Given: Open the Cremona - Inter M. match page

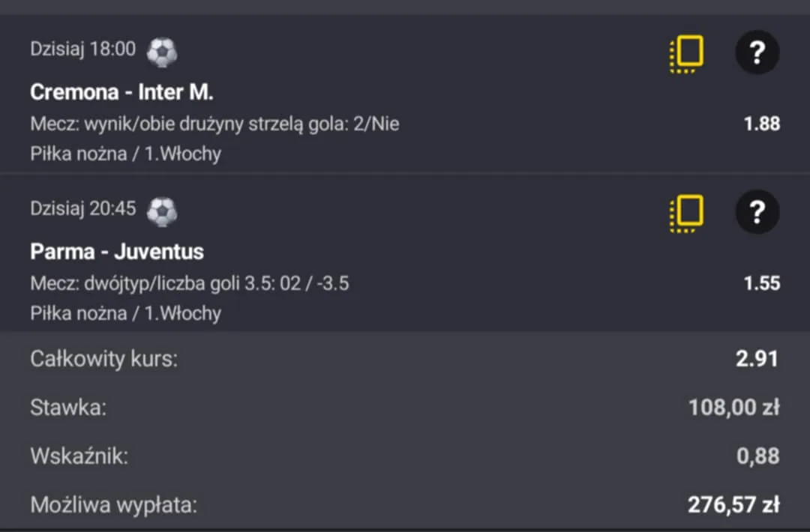Looking at the screenshot, I should tap(122, 91).
